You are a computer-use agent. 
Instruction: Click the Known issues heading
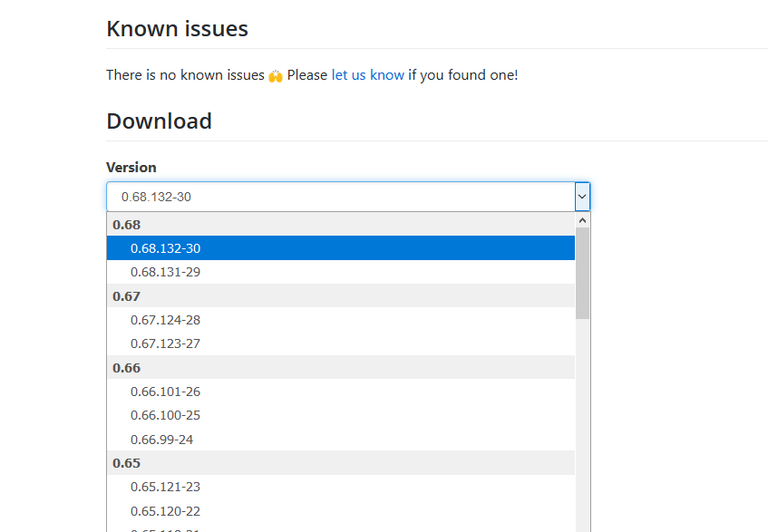point(178,29)
